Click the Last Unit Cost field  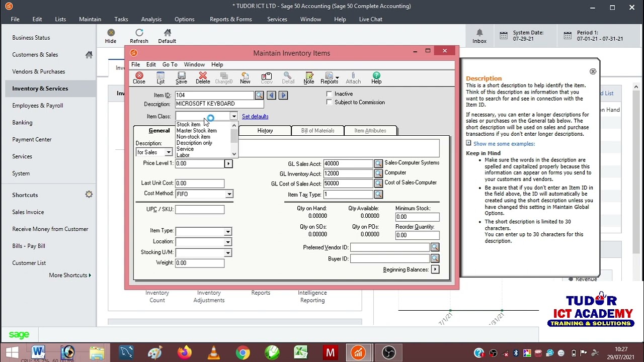(x=200, y=184)
